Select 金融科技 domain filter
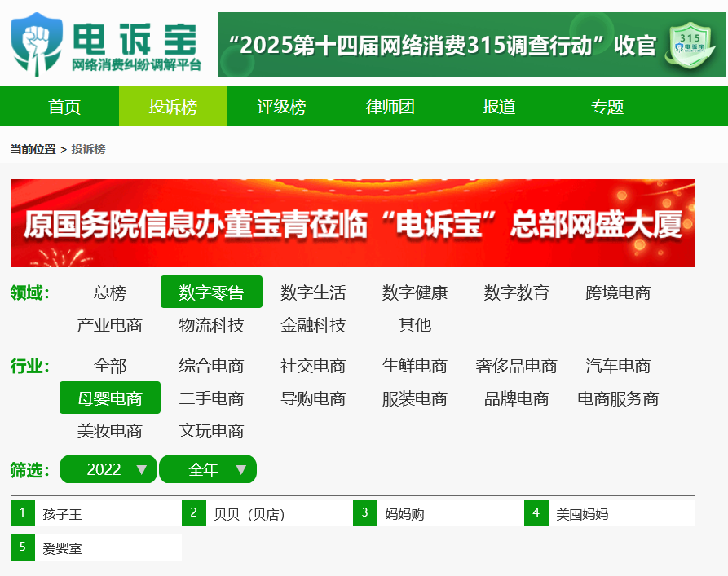Viewport: 728px width, 576px height. [x=313, y=325]
